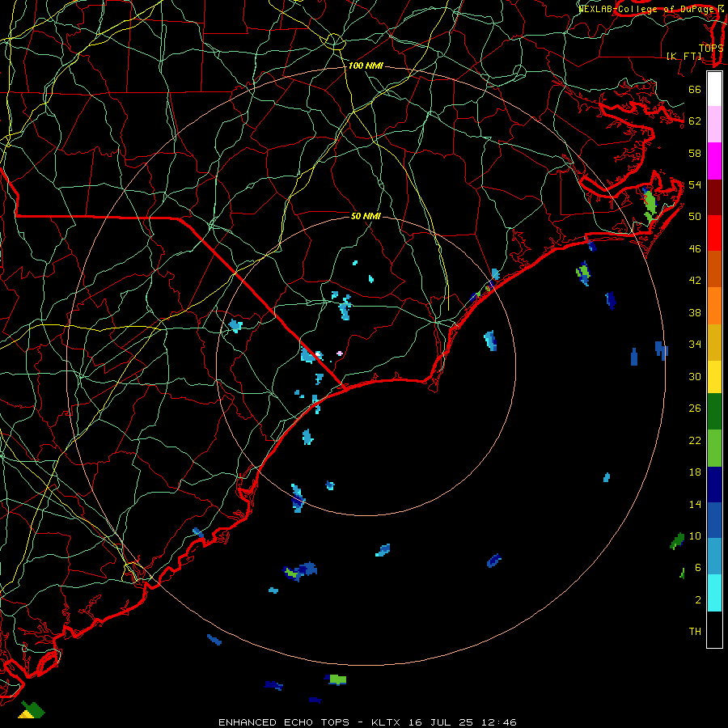Click the 50 NMI range ring label
The width and height of the screenshot is (728, 728).
coord(366,216)
